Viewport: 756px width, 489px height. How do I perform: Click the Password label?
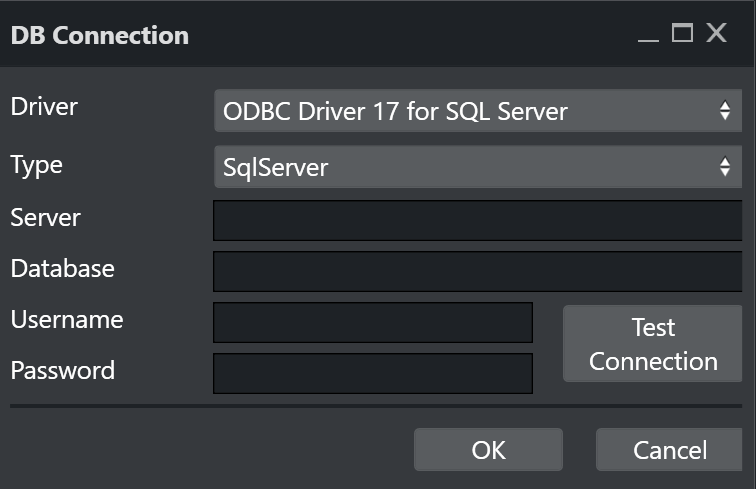coord(62,370)
